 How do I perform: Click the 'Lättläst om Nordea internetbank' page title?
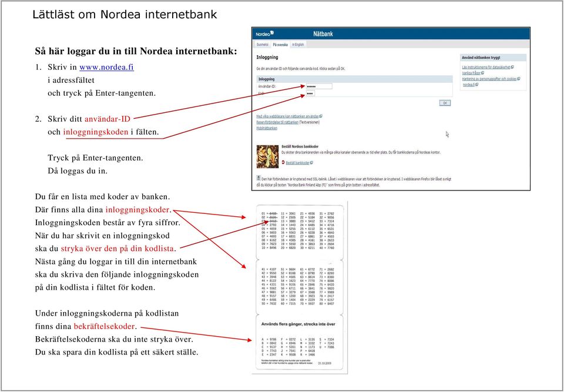coord(125,14)
